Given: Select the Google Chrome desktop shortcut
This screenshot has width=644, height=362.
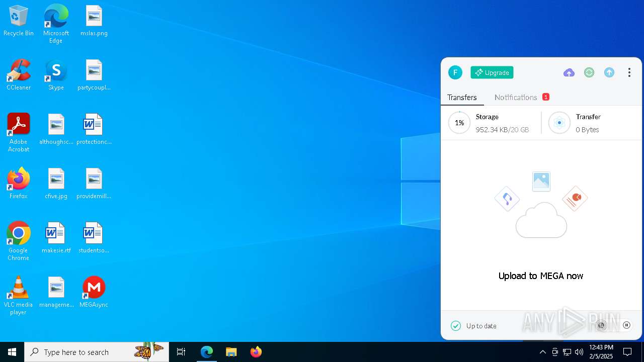Looking at the screenshot, I should tap(19, 241).
